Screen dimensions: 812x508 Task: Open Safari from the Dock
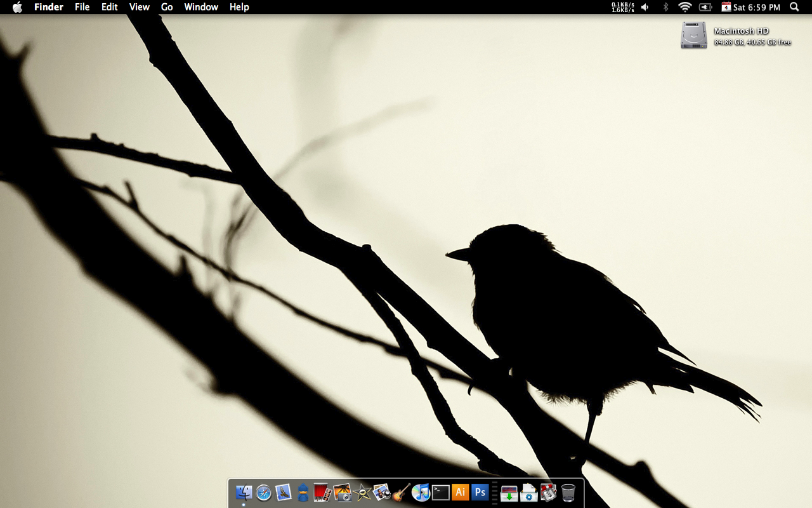(264, 493)
